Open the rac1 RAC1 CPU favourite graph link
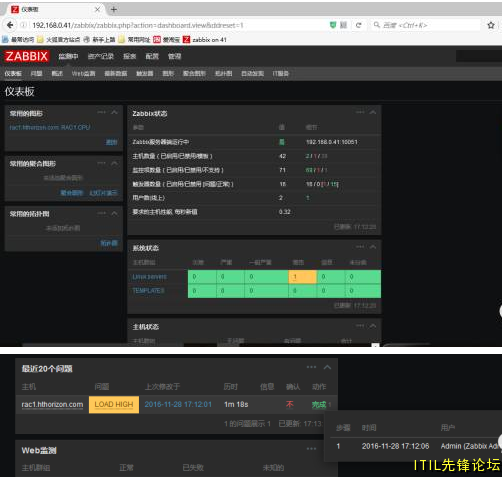The height and width of the screenshot is (477, 502). [x=50, y=127]
